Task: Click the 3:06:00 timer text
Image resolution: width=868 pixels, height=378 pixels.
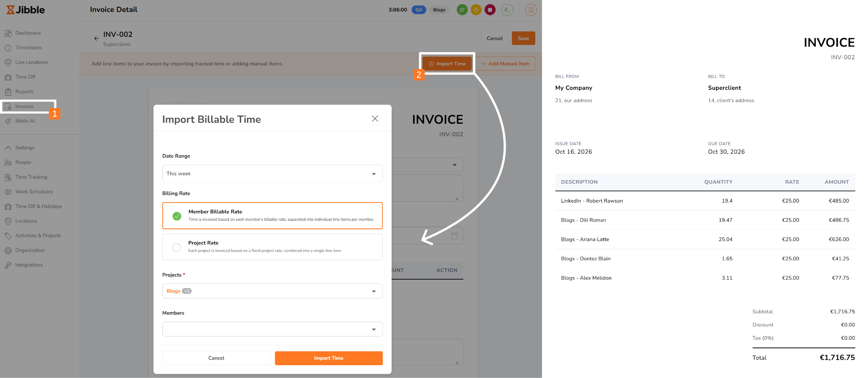Action: tap(398, 10)
